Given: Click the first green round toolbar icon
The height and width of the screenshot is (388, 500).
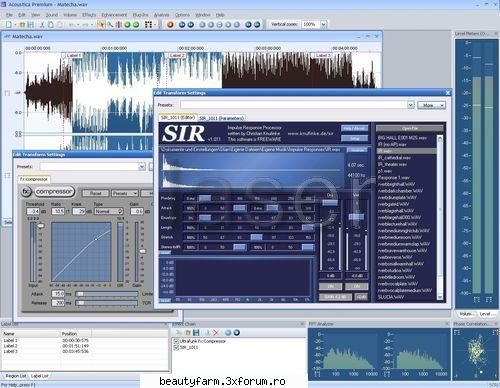Looking at the screenshot, I should point(127,25).
